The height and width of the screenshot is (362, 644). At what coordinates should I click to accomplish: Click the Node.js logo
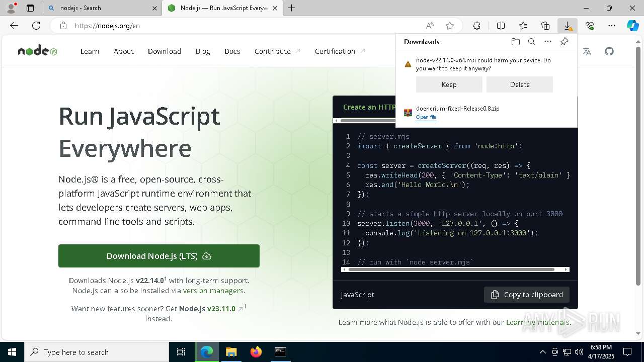[38, 51]
